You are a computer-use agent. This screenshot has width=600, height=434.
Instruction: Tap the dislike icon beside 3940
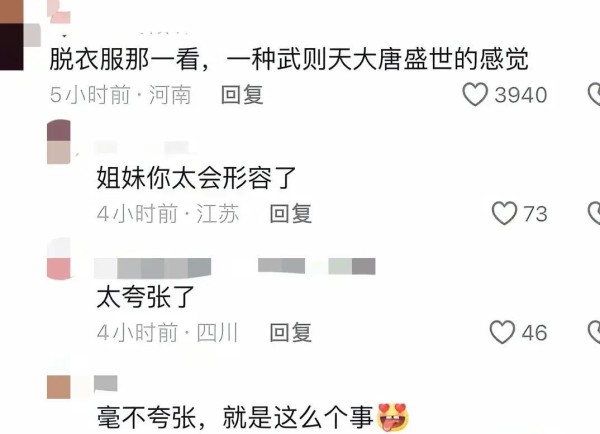click(x=594, y=94)
